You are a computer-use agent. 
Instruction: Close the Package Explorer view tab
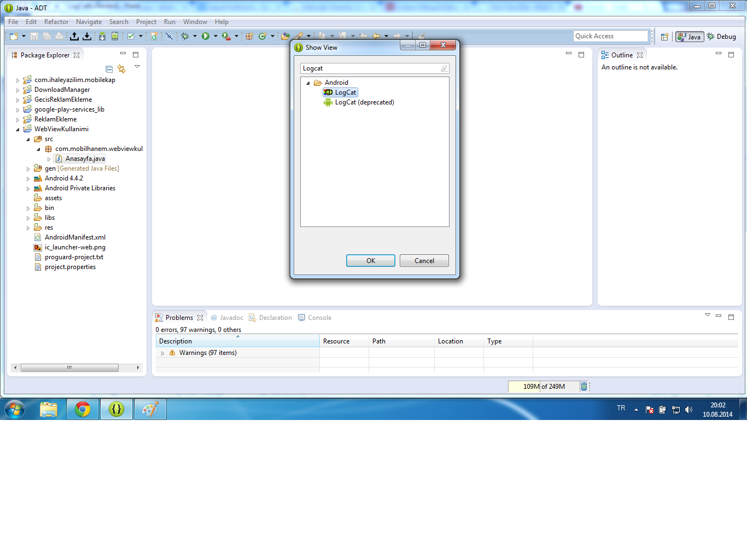point(77,55)
